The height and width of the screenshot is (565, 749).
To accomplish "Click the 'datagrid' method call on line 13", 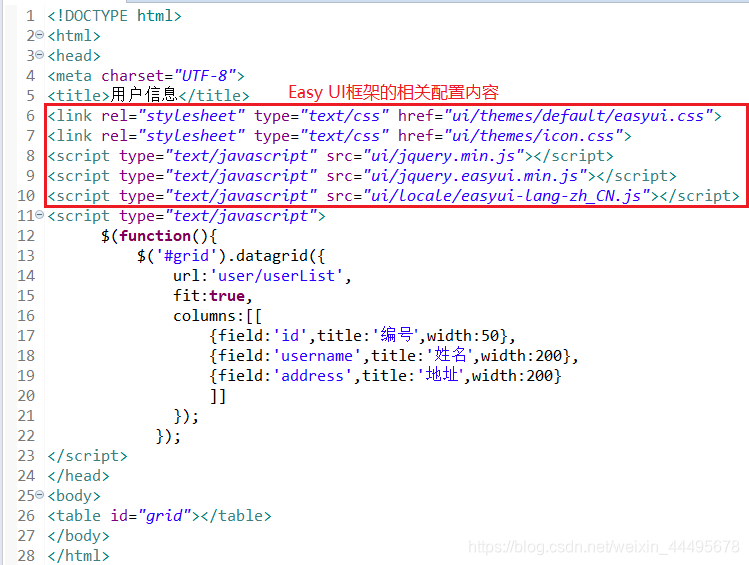I will click(x=272, y=256).
